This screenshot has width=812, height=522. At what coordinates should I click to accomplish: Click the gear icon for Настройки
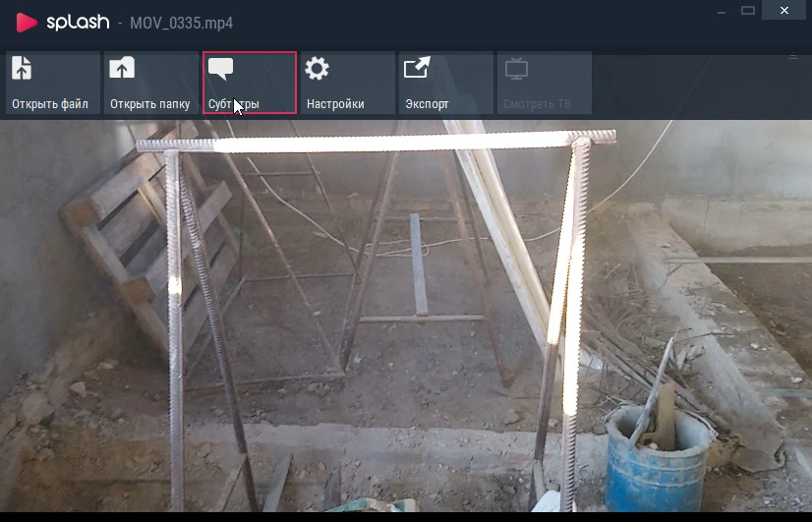tap(317, 69)
